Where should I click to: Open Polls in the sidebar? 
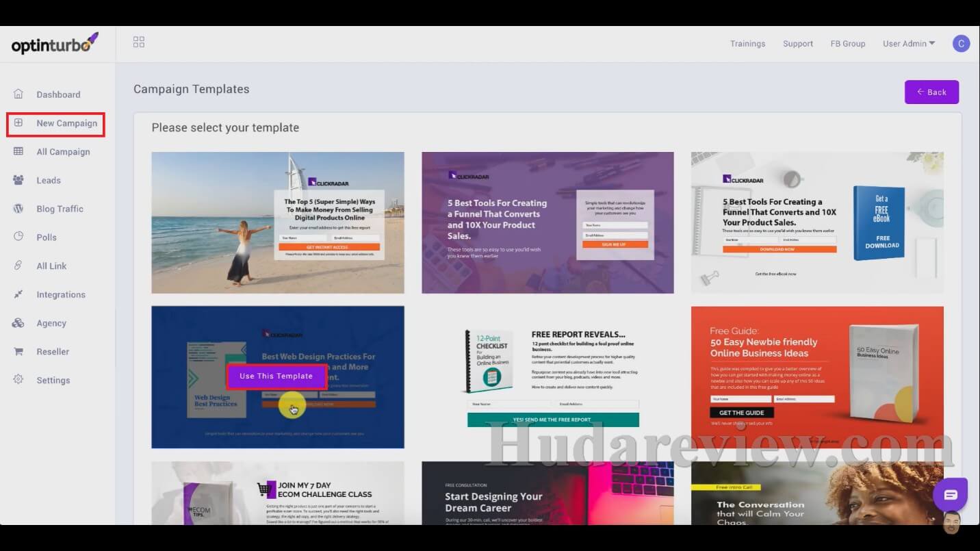47,238
